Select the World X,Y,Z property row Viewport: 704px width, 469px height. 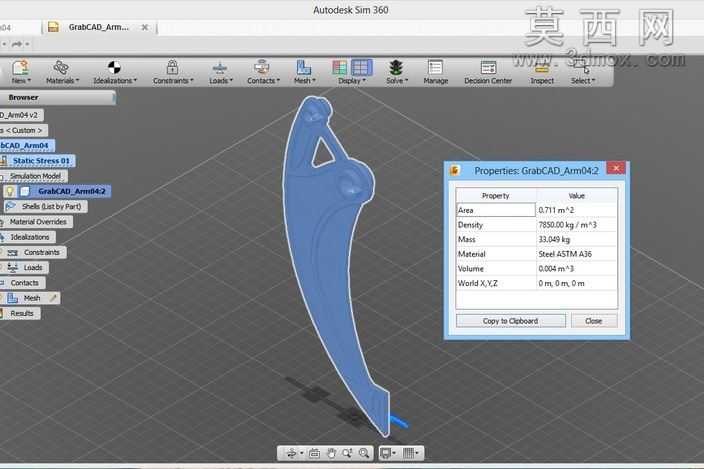[x=537, y=283]
